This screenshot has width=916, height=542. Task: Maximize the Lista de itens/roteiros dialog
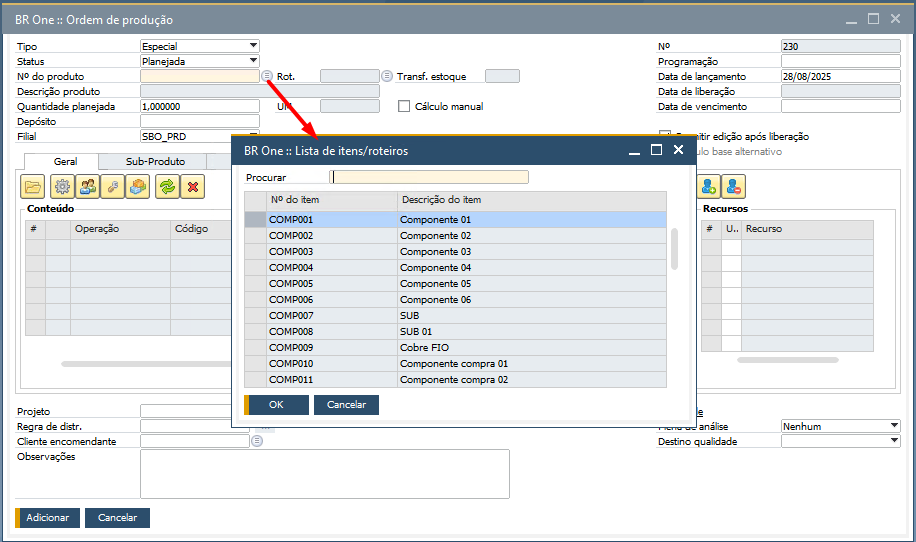(657, 150)
